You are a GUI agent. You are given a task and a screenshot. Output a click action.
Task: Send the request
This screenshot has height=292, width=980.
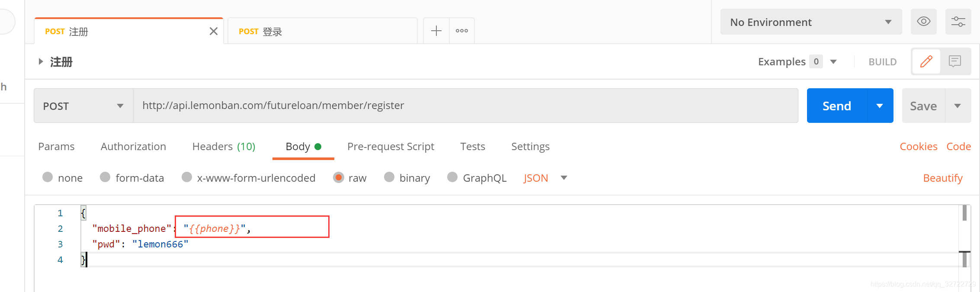point(837,106)
